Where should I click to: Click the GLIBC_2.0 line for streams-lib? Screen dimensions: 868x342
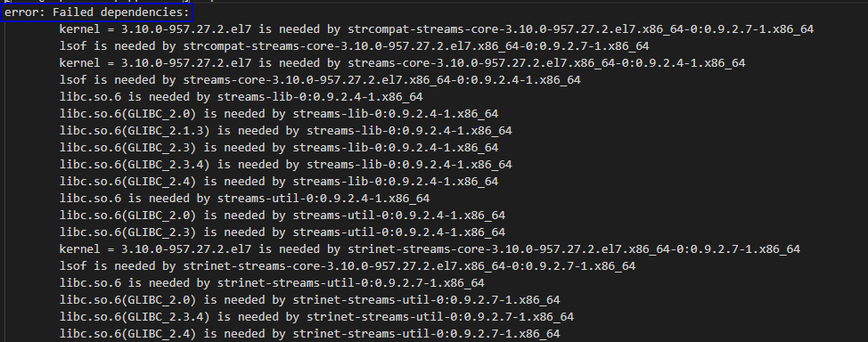click(x=279, y=114)
